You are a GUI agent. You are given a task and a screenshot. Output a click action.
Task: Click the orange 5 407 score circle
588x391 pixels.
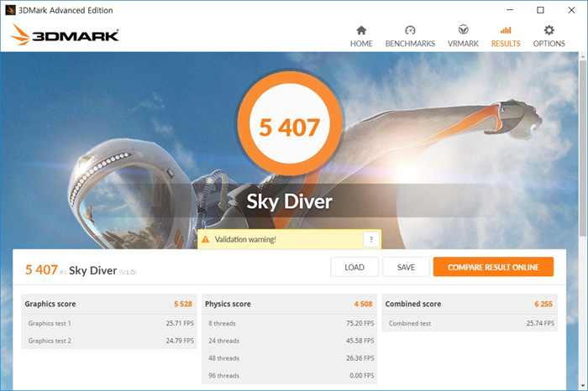290,123
